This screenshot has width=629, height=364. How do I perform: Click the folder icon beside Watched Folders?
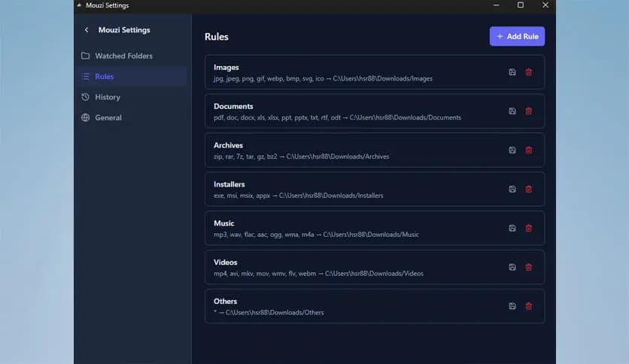pos(86,56)
